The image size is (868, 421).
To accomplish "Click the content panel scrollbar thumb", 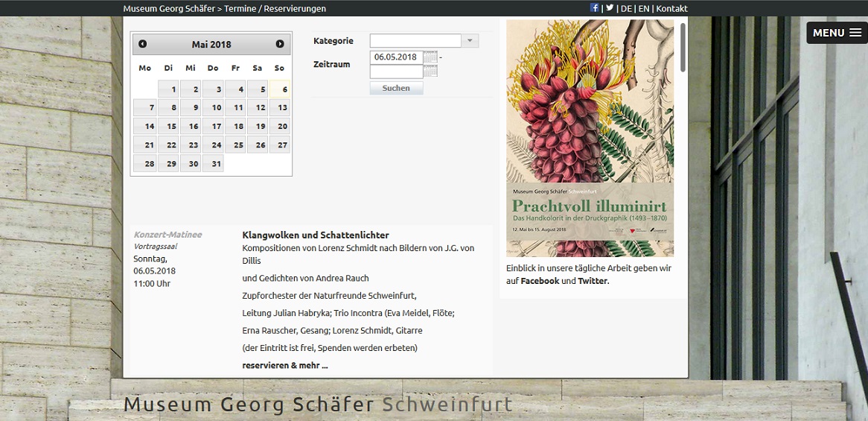I will coord(683,47).
